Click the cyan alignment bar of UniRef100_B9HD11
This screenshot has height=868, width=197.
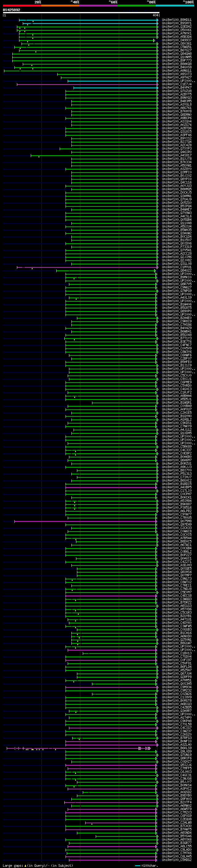[89, 20]
